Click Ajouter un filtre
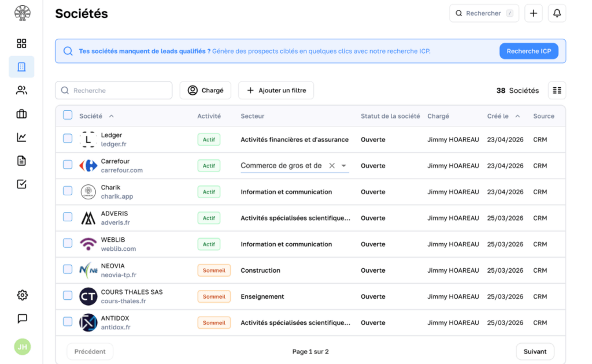The width and height of the screenshot is (592, 364). pos(276,90)
